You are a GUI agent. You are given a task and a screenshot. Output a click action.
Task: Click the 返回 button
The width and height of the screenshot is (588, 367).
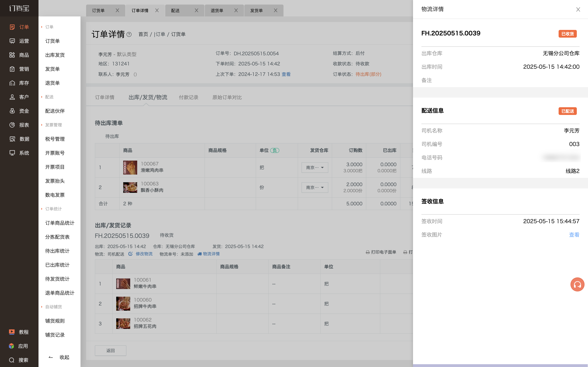tap(110, 351)
